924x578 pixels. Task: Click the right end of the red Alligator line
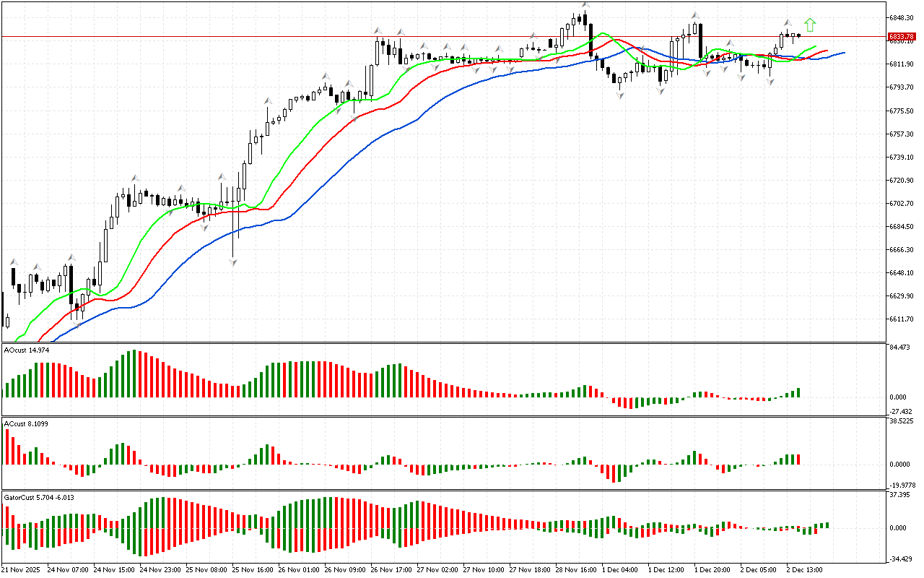(x=827, y=51)
